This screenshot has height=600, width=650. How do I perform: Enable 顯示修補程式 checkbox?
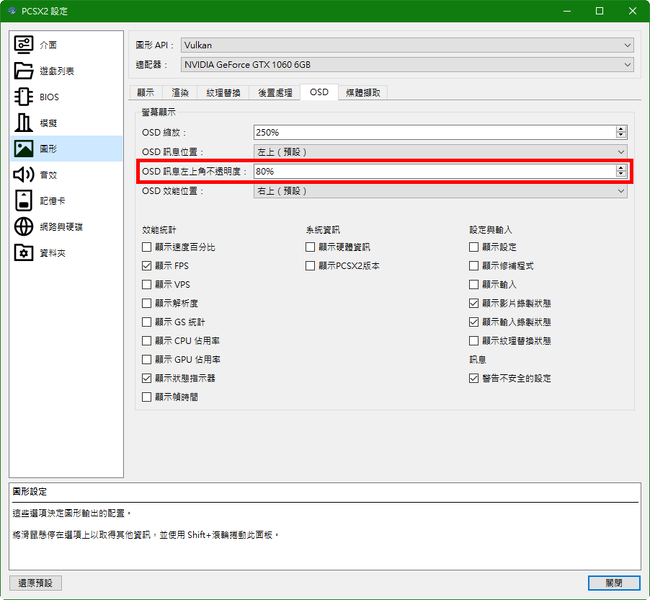point(474,266)
